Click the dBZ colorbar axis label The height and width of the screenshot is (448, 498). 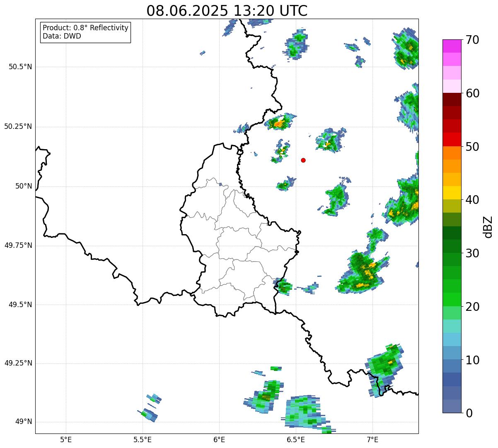pyautogui.click(x=488, y=226)
